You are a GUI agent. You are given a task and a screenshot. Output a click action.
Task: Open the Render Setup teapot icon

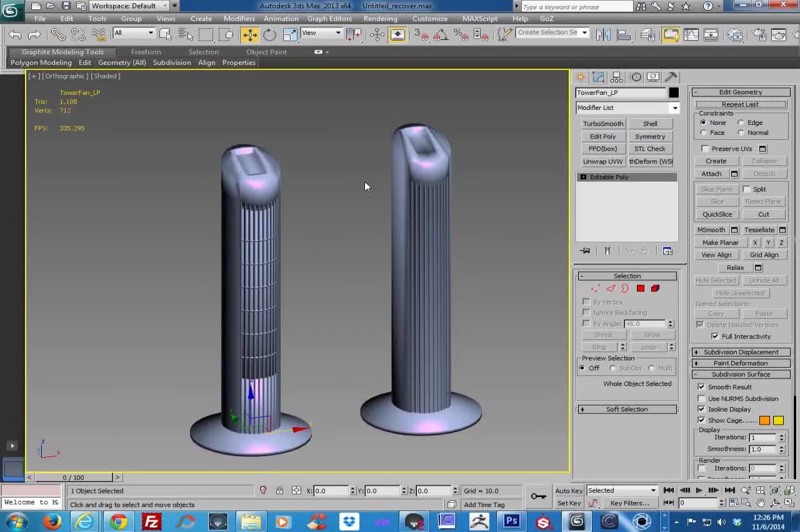point(759,35)
